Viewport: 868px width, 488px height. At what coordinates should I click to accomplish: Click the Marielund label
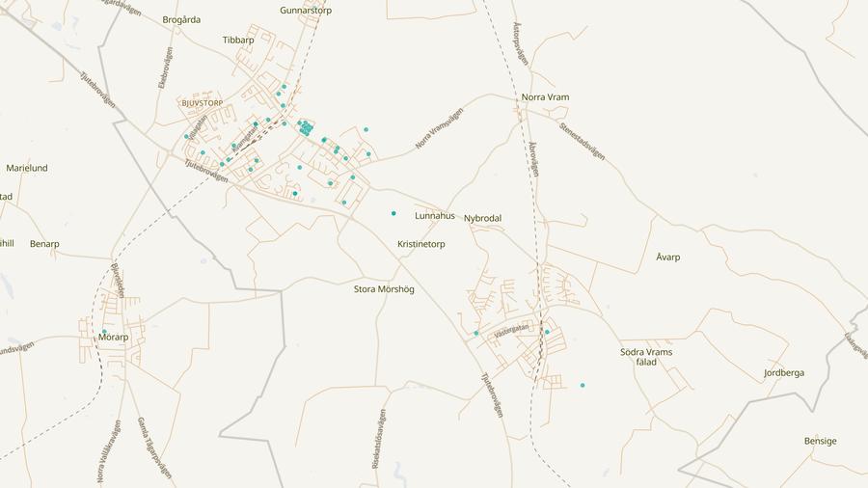click(27, 168)
